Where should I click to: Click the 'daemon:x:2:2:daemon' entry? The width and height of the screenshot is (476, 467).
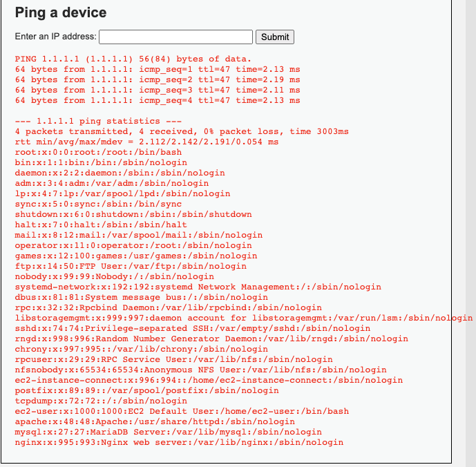pyautogui.click(x=120, y=173)
